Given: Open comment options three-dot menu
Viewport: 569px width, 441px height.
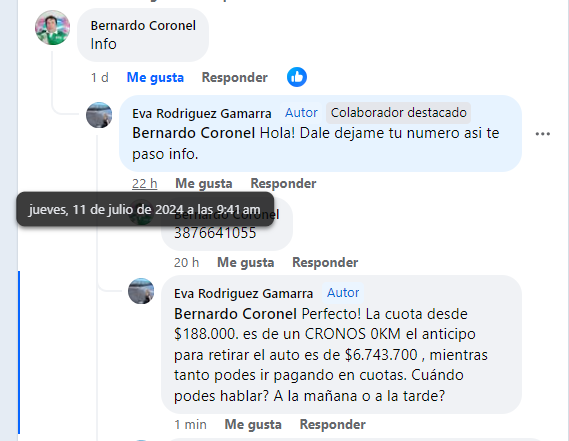Looking at the screenshot, I should click(x=543, y=134).
